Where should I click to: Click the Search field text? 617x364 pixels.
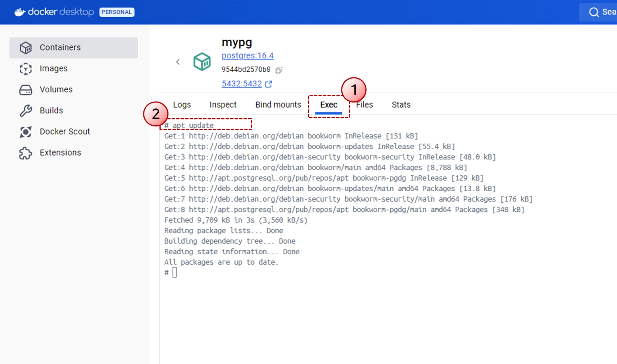[609, 12]
